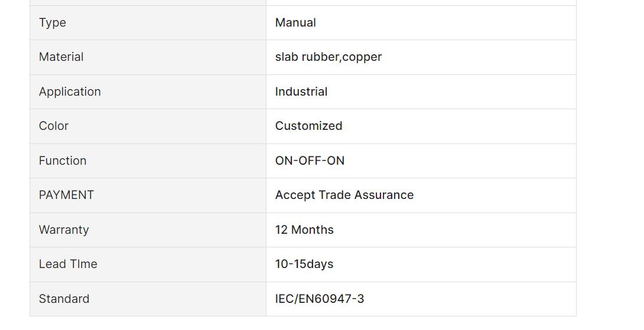
Task: Click the Color attribute label
Action: coord(54,126)
